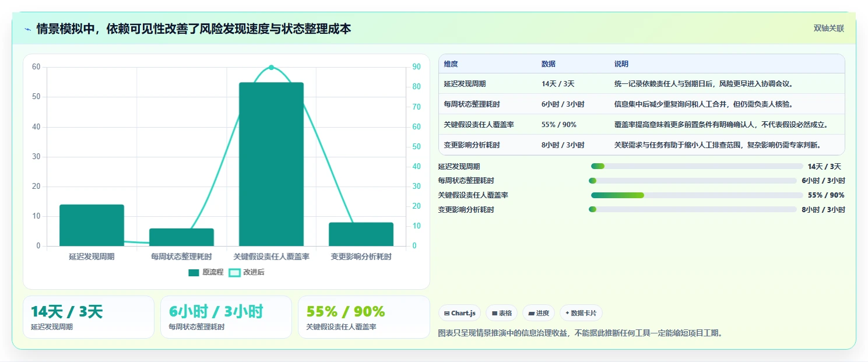Screen dimensions: 868x362
Task: Click the 14天 / 3天 table cell
Action: point(558,84)
